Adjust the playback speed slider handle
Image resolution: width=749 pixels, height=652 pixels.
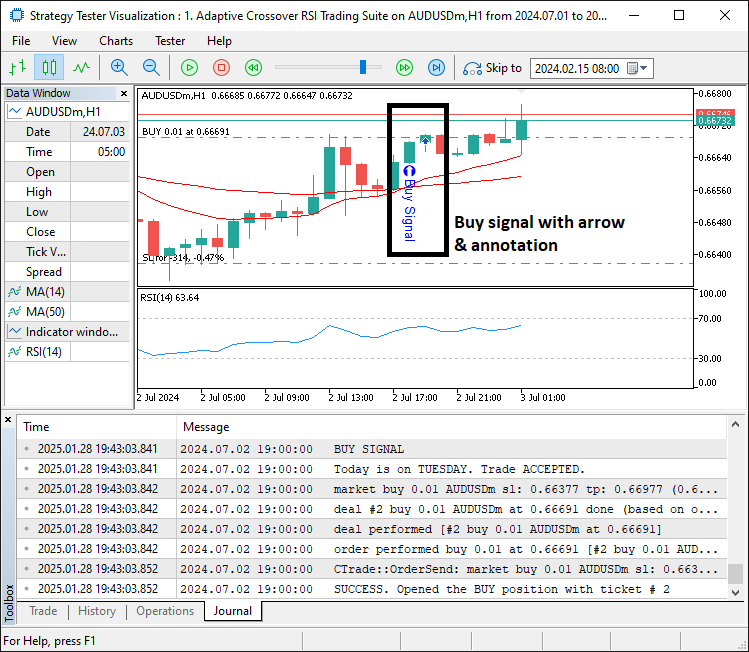click(363, 67)
